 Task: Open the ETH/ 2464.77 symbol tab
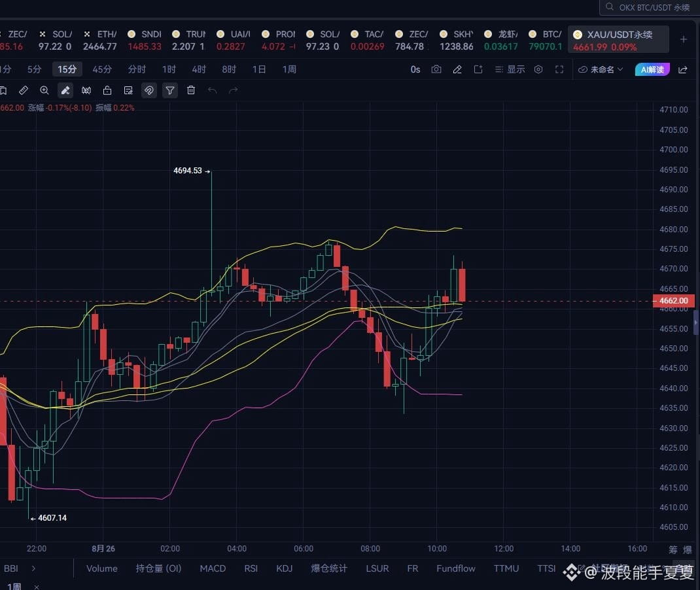pyautogui.click(x=99, y=40)
